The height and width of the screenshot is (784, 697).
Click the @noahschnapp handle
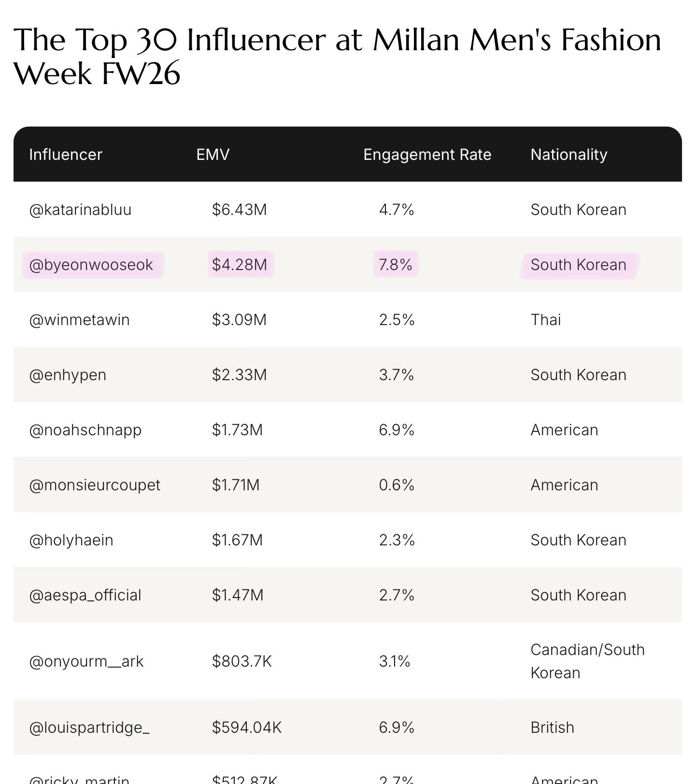pos(85,430)
